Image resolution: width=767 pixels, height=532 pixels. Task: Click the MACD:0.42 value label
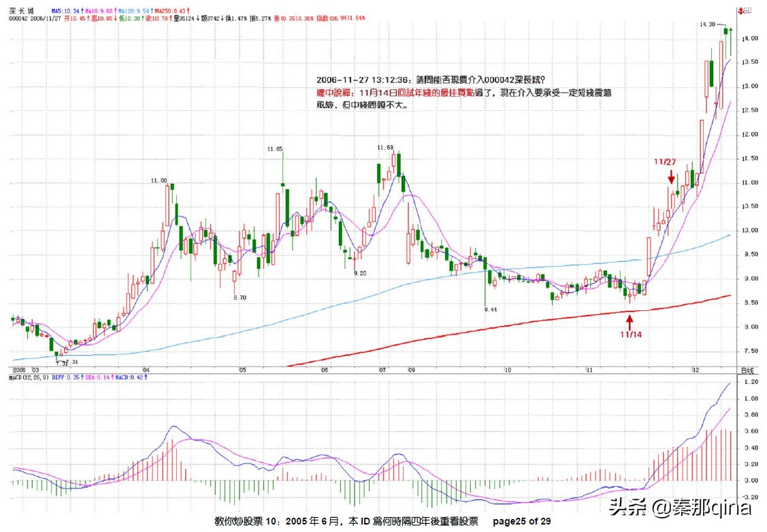click(130, 378)
